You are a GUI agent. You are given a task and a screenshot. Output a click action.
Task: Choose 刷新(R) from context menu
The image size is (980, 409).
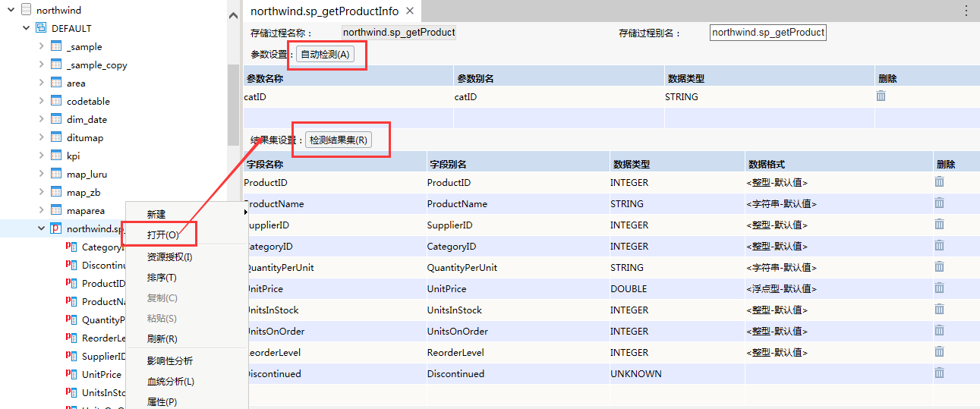click(162, 339)
